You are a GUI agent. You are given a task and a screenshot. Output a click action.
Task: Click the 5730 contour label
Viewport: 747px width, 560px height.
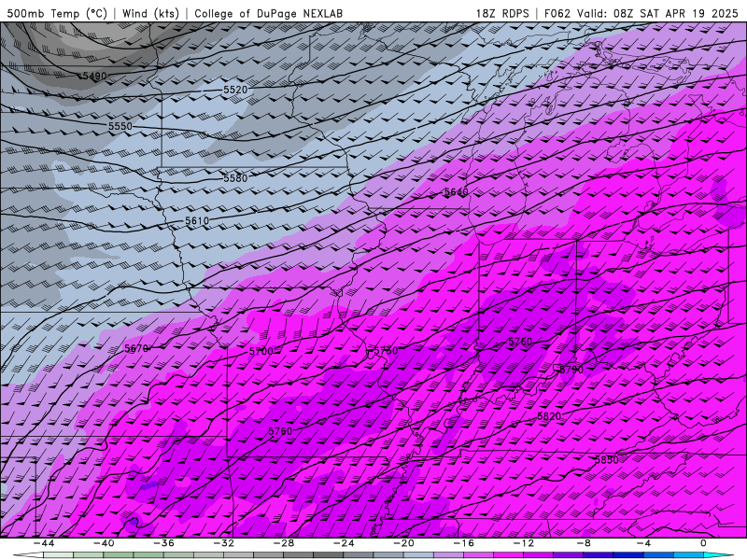(x=386, y=351)
